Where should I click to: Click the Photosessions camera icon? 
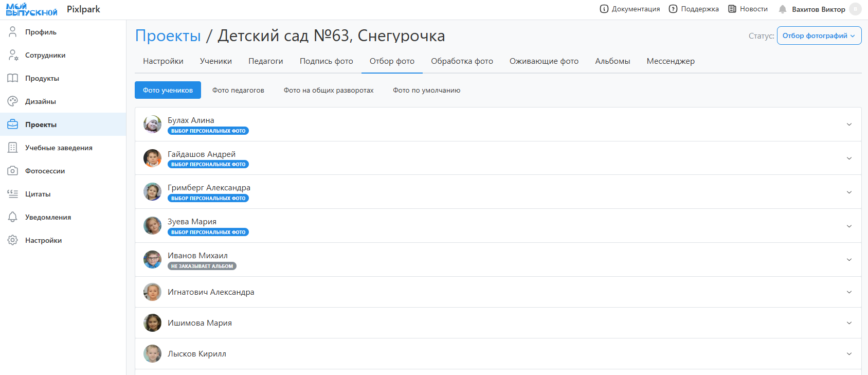13,171
